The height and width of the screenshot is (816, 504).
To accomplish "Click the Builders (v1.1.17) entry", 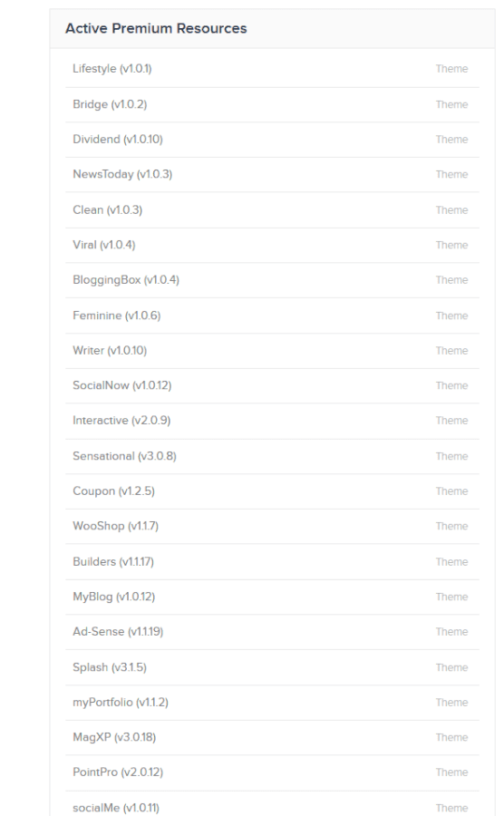I will click(x=272, y=561).
